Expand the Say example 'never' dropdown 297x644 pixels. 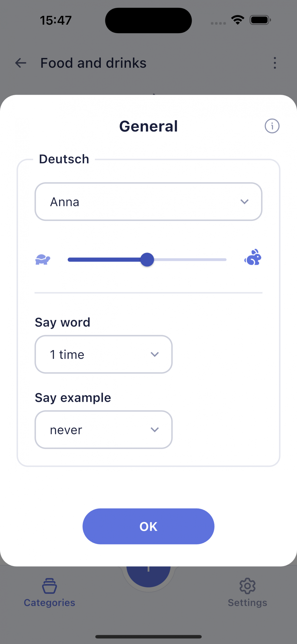click(103, 430)
